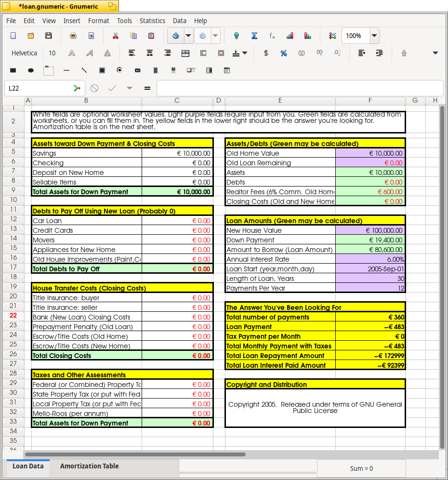Click the horizontal scrollbar
The width and height of the screenshot is (448, 480).
point(135,454)
